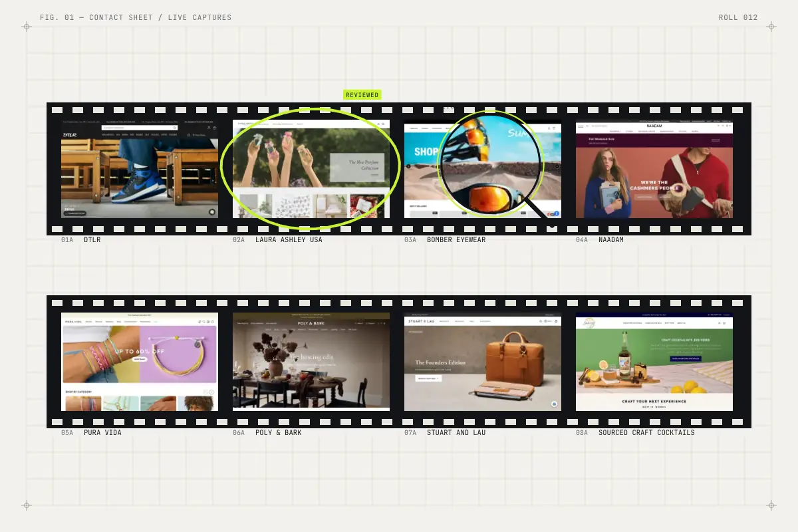Click the We're the Cashmere People headline
The height and width of the screenshot is (532, 798).
(654, 186)
